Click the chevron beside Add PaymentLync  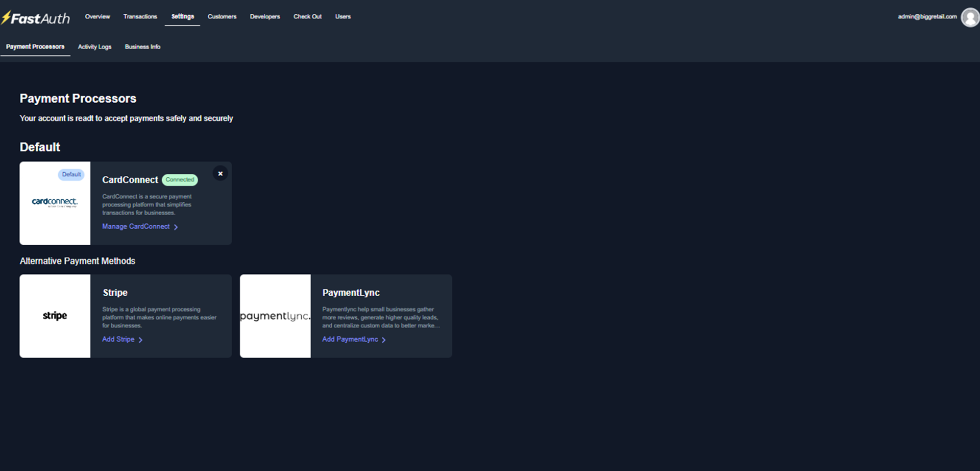[384, 340]
